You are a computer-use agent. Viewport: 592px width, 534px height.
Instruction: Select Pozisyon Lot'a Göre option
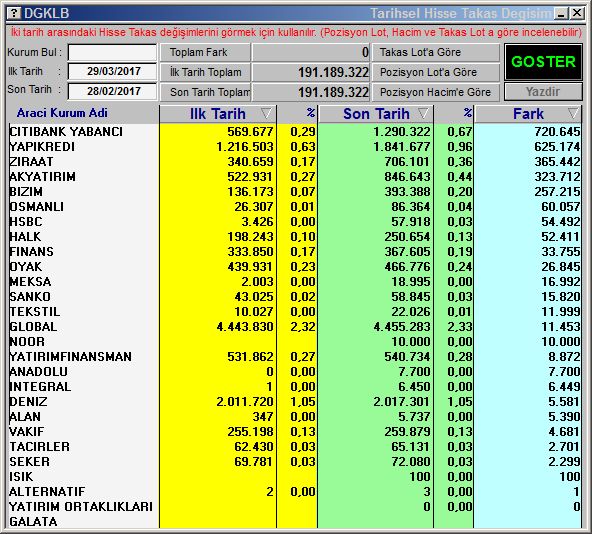436,72
